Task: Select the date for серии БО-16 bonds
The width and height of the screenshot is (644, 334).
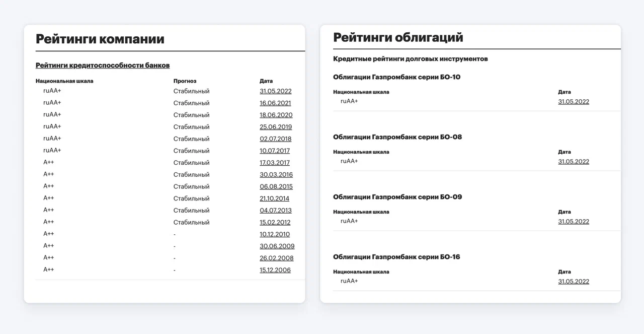Action: tap(574, 282)
